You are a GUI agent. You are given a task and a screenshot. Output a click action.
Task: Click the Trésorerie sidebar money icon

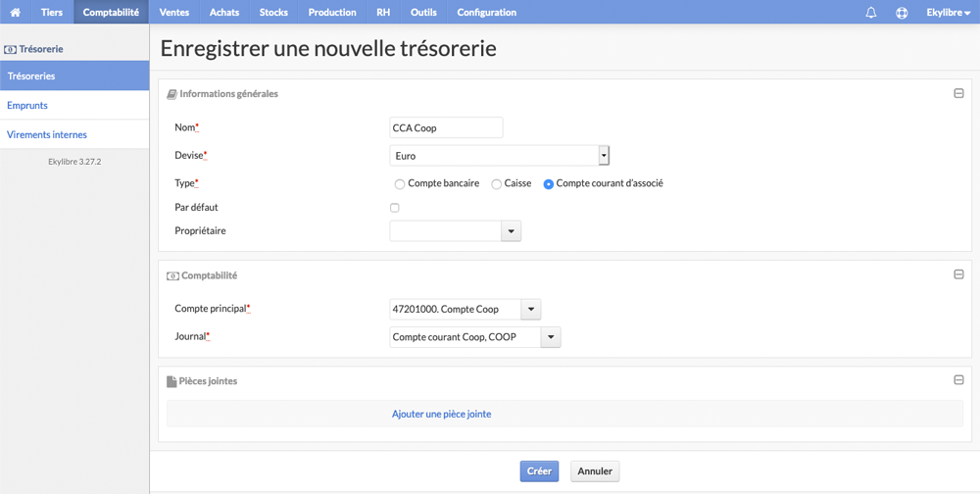[x=10, y=49]
